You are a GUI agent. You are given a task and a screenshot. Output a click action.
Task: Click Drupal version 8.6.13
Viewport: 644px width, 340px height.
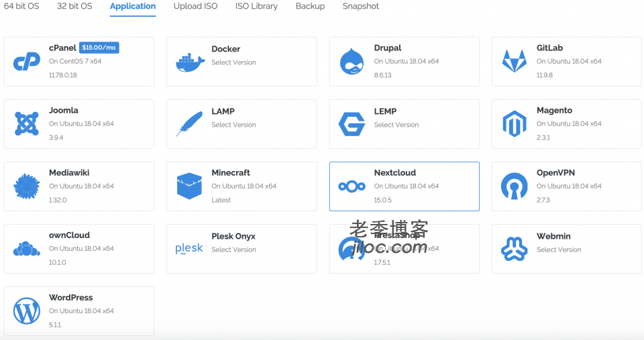coord(383,75)
